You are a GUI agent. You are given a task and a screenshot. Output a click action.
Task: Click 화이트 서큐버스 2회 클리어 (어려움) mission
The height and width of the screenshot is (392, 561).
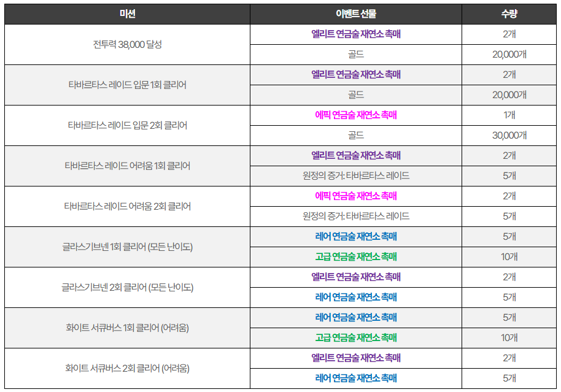[x=127, y=368]
